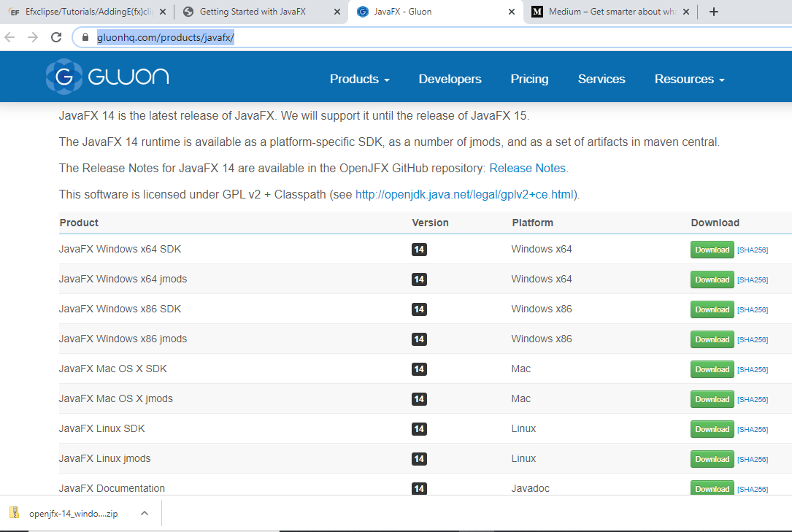The height and width of the screenshot is (532, 792).
Task: Open the Release Notes link
Action: 527,168
